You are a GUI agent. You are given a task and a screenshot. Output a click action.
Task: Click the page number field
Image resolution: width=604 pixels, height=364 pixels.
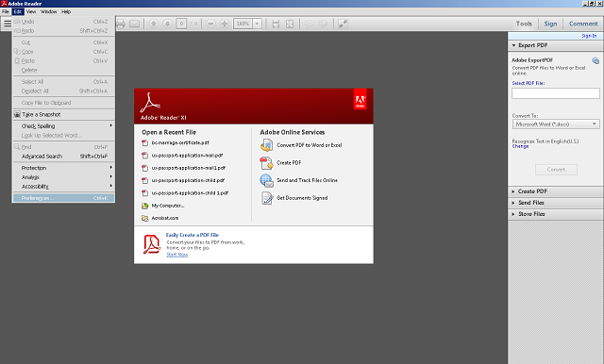click(x=181, y=24)
